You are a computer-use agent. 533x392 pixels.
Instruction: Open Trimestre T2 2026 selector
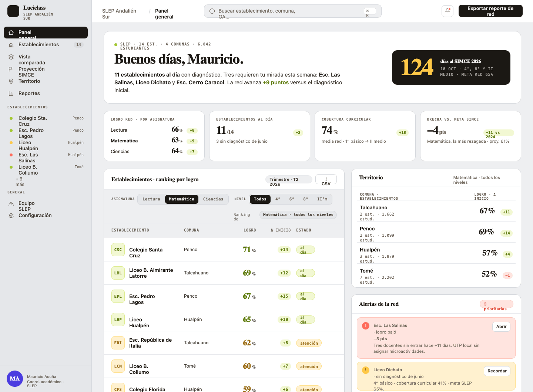click(289, 179)
